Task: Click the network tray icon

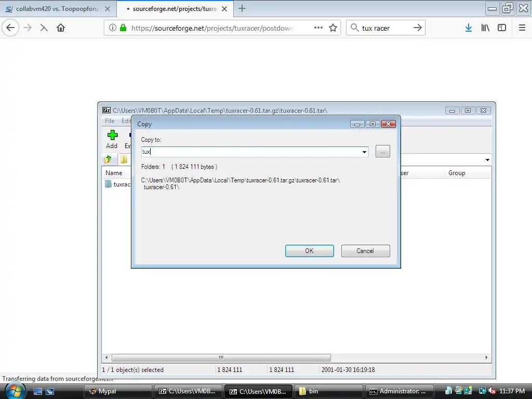Action: tap(482, 391)
